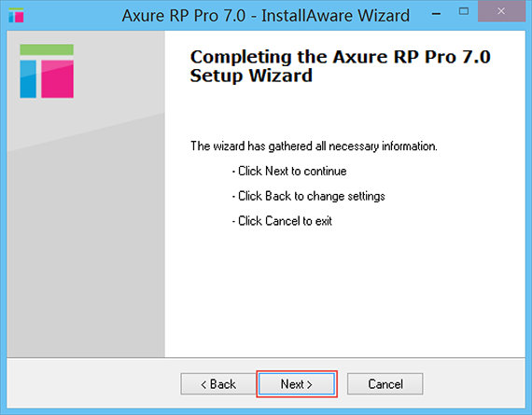
Task: Click the pink square of the Axure logo
Action: click(x=57, y=79)
